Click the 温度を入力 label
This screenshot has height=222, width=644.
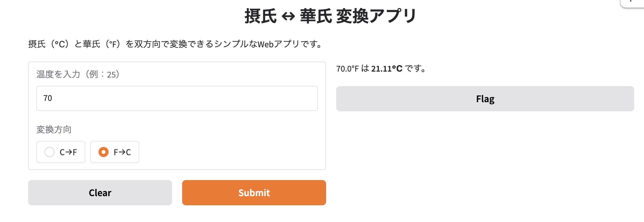tap(78, 74)
